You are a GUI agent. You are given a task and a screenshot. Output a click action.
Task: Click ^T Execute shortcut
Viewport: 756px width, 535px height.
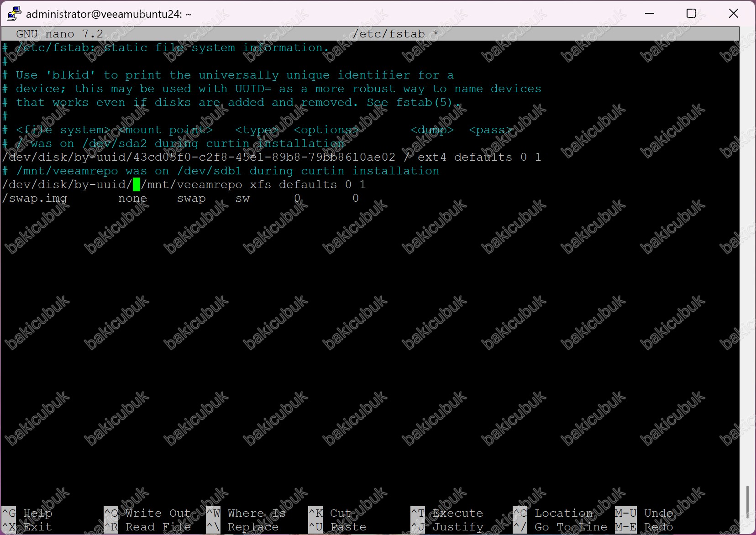[447, 513]
